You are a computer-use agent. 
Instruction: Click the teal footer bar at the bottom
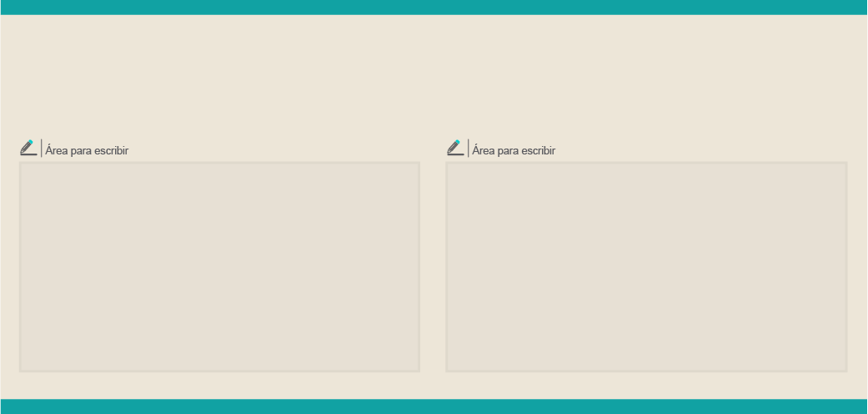click(x=434, y=406)
